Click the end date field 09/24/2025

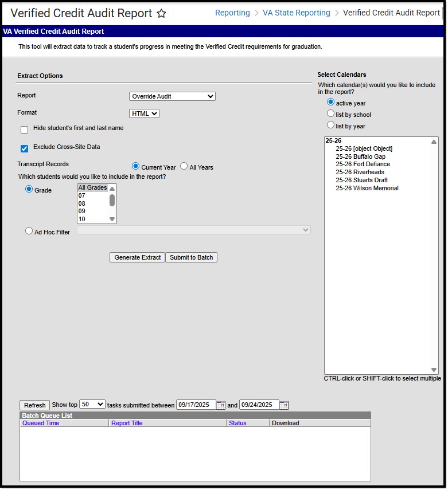259,405
